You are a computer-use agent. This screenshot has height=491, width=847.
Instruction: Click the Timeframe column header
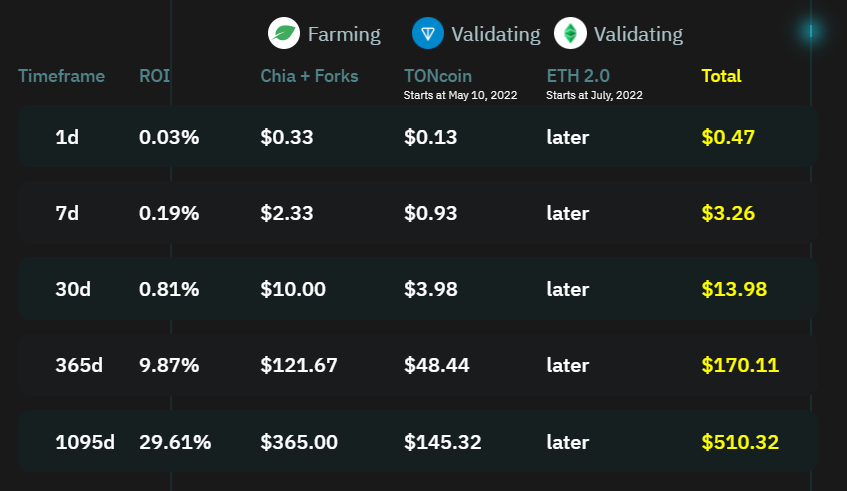[x=61, y=76]
